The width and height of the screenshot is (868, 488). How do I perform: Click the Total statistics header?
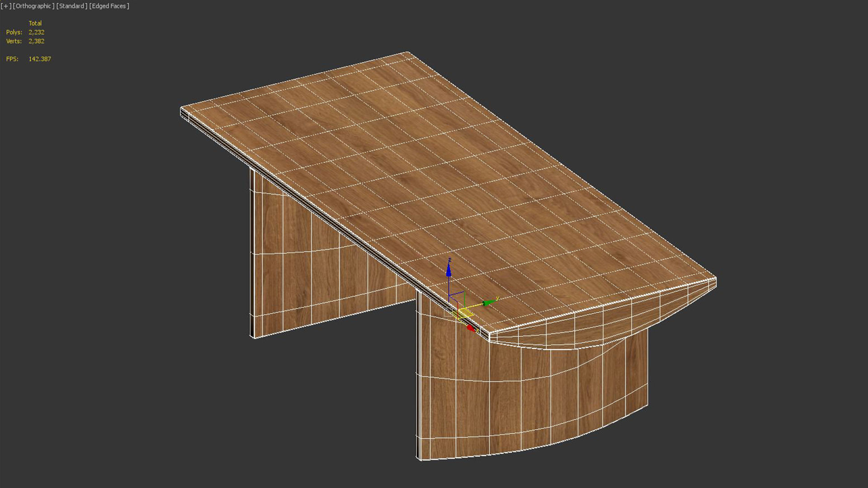coord(35,23)
